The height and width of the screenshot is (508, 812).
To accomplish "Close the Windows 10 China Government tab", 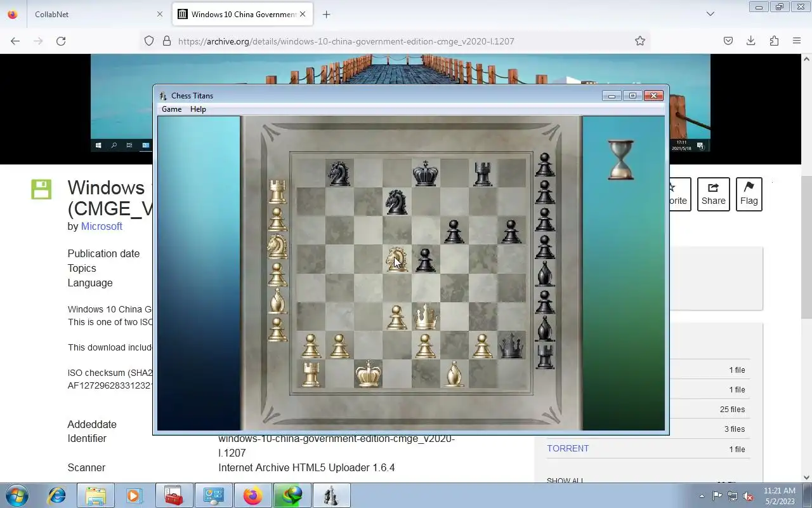I will (303, 14).
